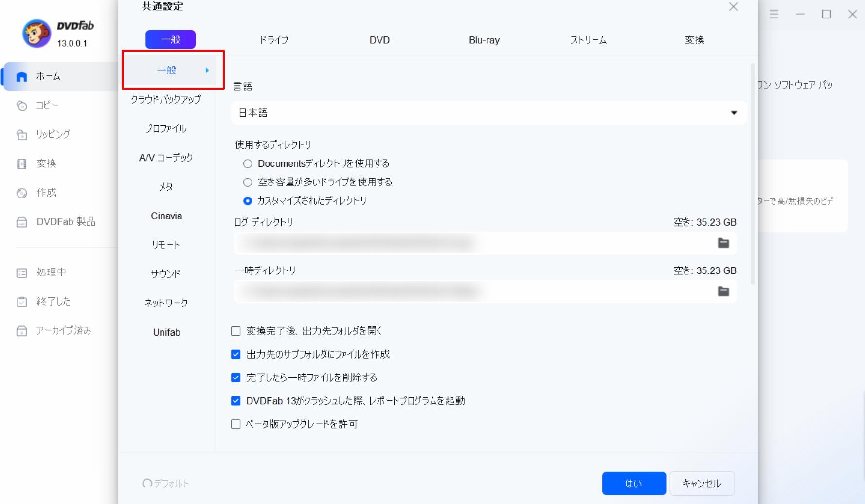This screenshot has width=865, height=504.
Task: Click the DVDFab monkey logo
Action: (x=36, y=34)
